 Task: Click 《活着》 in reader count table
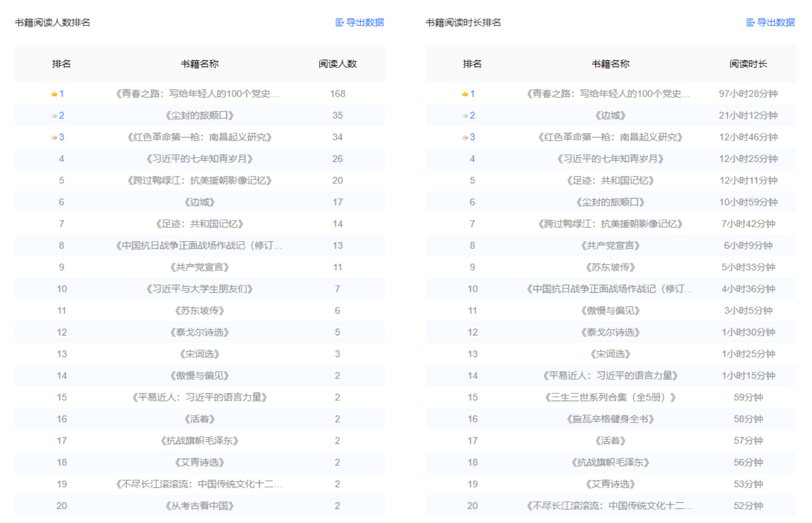[x=199, y=419]
